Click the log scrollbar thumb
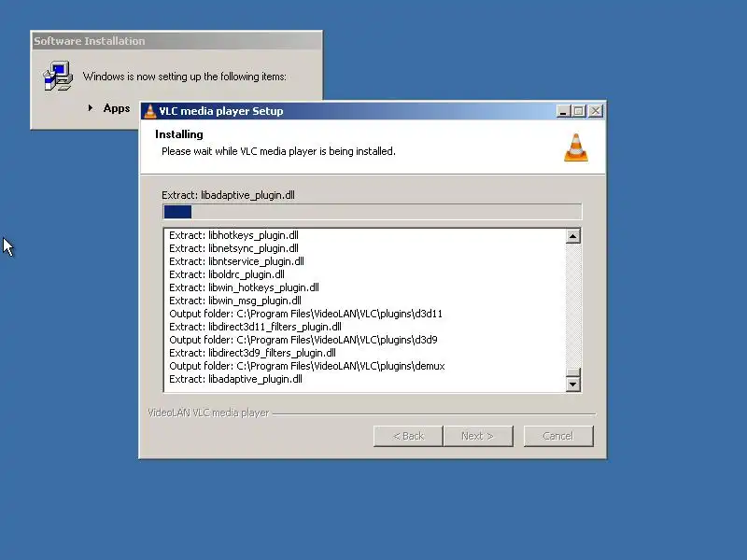Image resolution: width=747 pixels, height=560 pixels. pyautogui.click(x=573, y=372)
